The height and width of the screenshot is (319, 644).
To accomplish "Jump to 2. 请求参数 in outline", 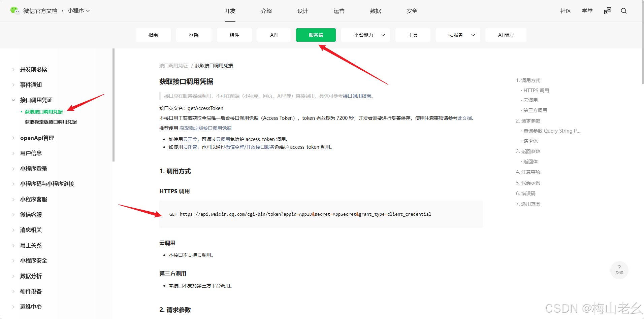I will coord(528,121).
